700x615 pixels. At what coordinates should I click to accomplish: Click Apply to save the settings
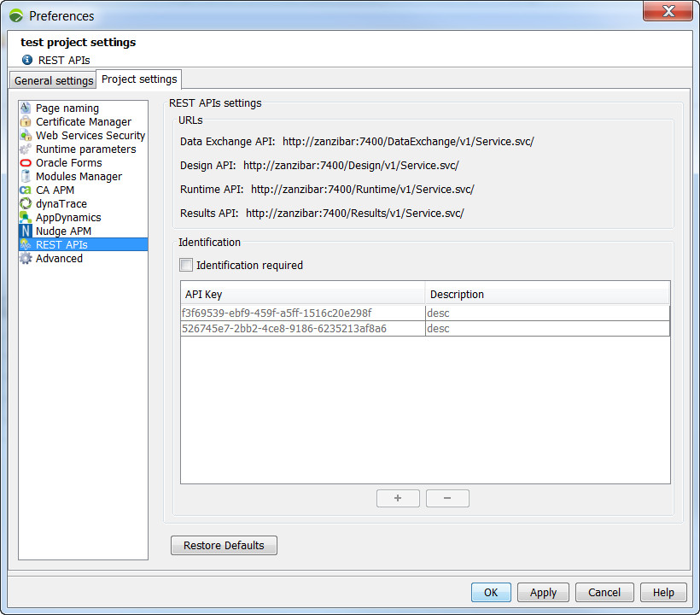pos(543,593)
